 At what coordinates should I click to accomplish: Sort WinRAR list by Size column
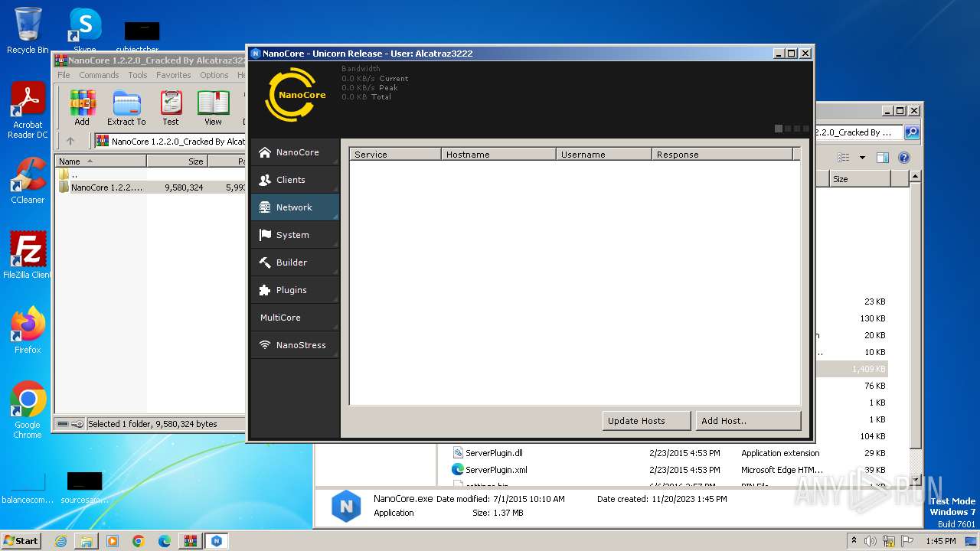(x=177, y=161)
